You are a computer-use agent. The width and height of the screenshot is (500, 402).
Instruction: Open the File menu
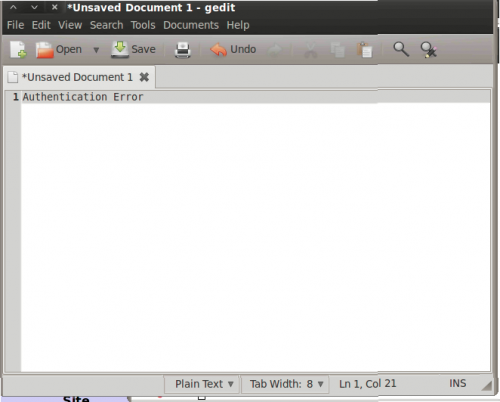pyautogui.click(x=15, y=25)
